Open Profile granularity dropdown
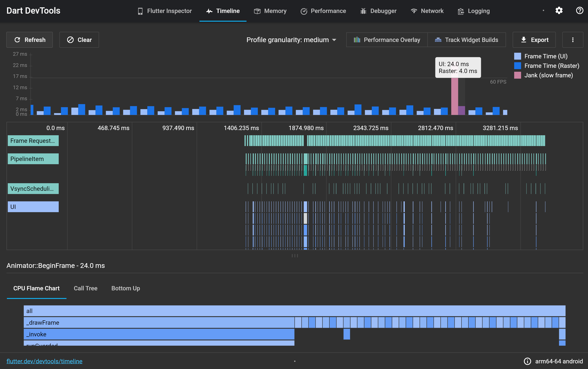 (291, 40)
